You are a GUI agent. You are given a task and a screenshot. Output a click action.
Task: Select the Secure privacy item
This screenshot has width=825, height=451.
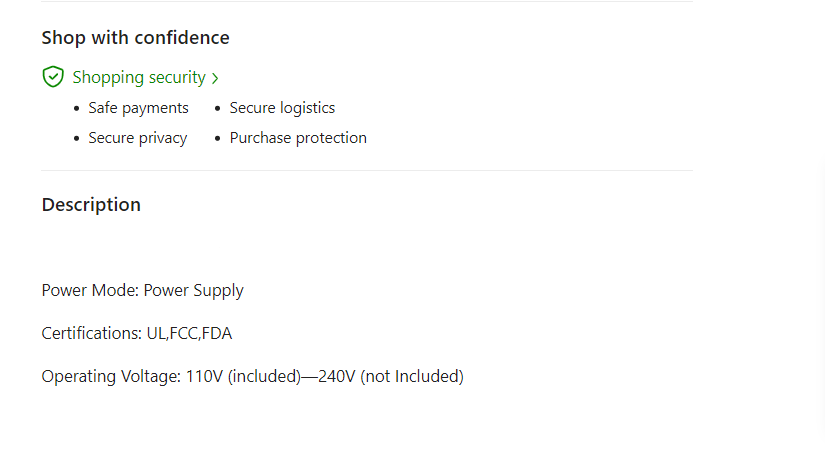pyautogui.click(x=137, y=138)
